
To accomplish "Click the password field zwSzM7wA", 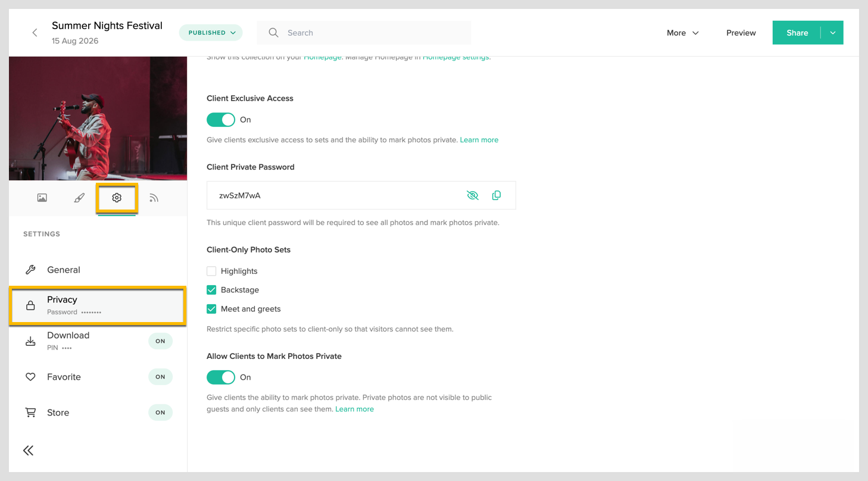I will [361, 195].
